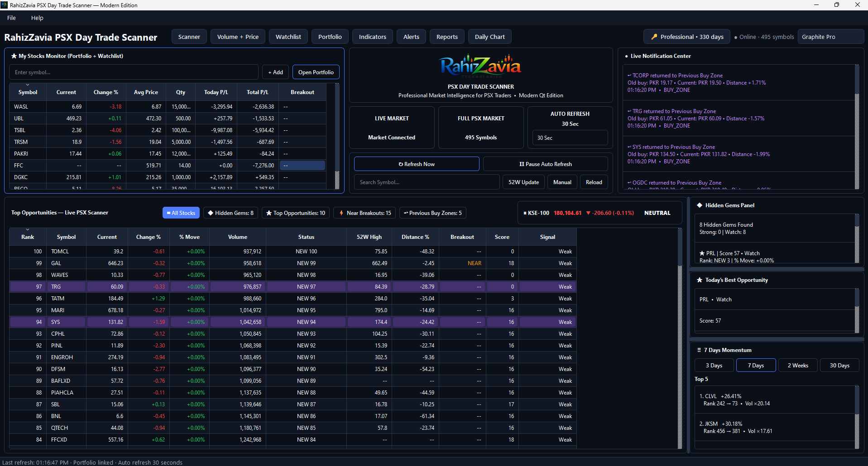Open the Daily Chart tab

(490, 37)
